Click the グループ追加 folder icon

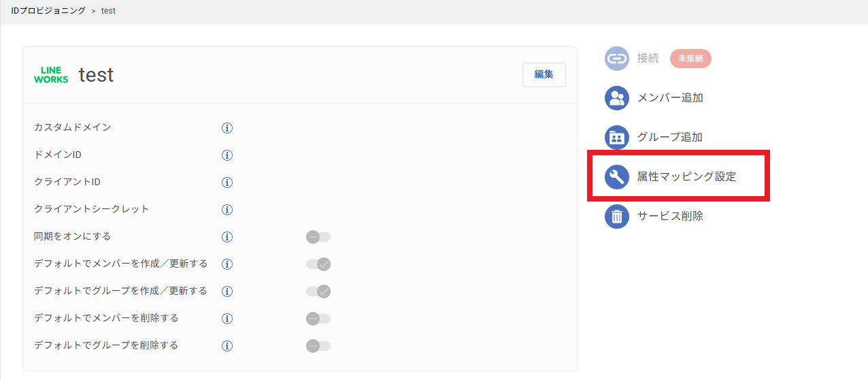pyautogui.click(x=617, y=138)
